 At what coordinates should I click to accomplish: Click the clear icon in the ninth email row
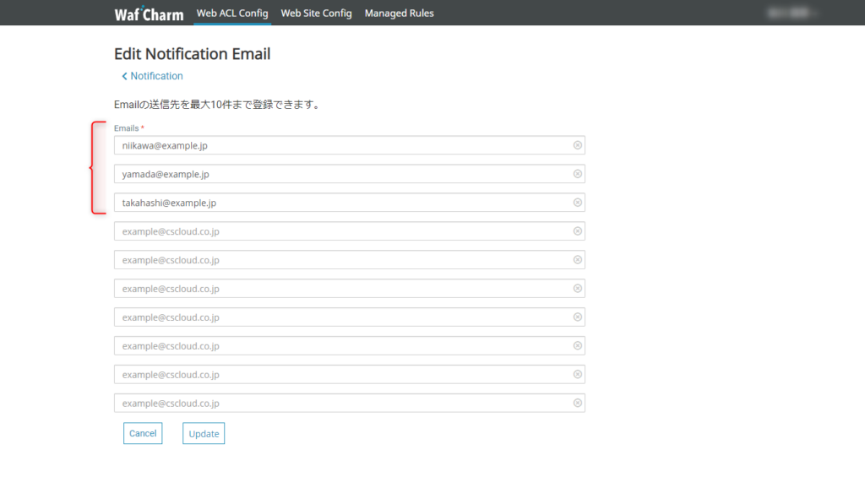[577, 375]
